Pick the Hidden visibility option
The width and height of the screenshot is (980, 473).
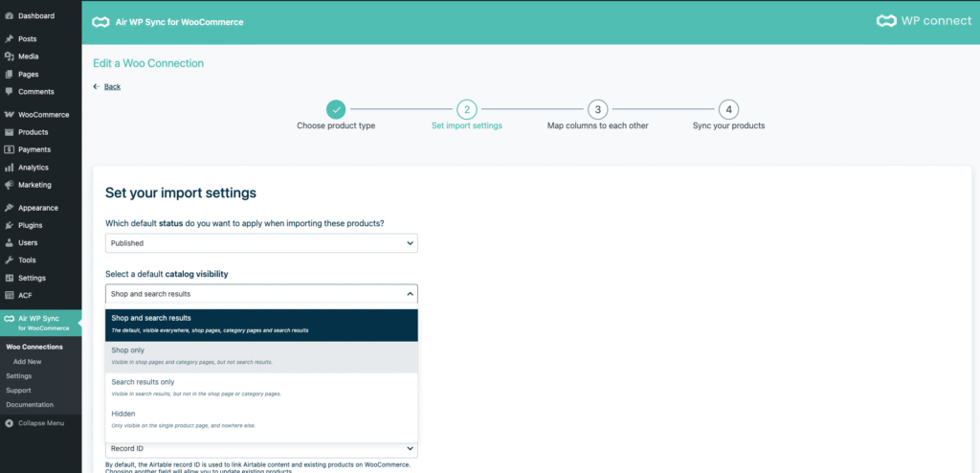coord(261,418)
